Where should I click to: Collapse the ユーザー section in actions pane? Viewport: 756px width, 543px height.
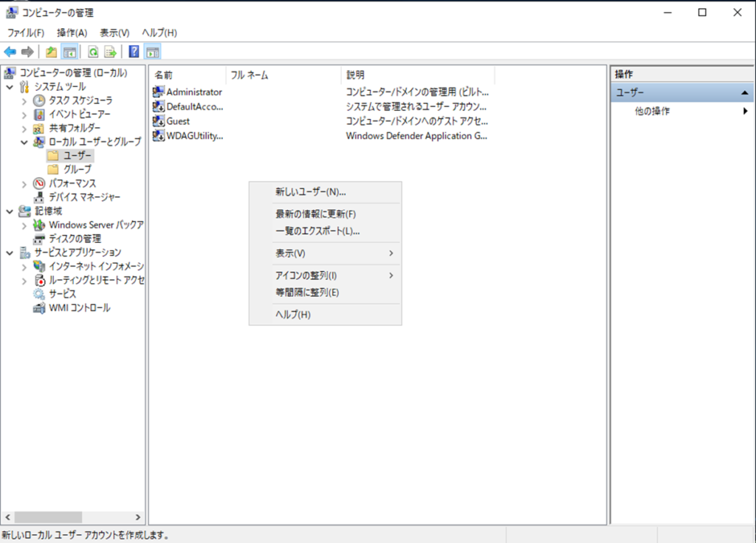pyautogui.click(x=745, y=93)
